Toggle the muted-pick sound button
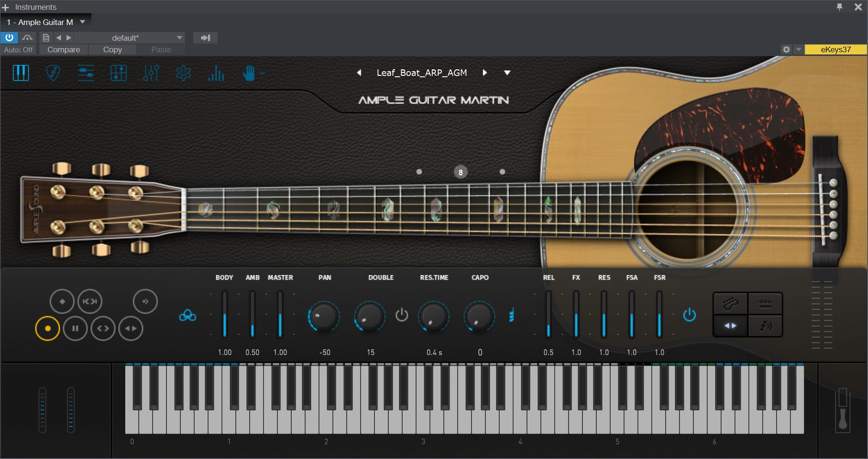Image resolution: width=868 pixels, height=459 pixels. pos(765,326)
